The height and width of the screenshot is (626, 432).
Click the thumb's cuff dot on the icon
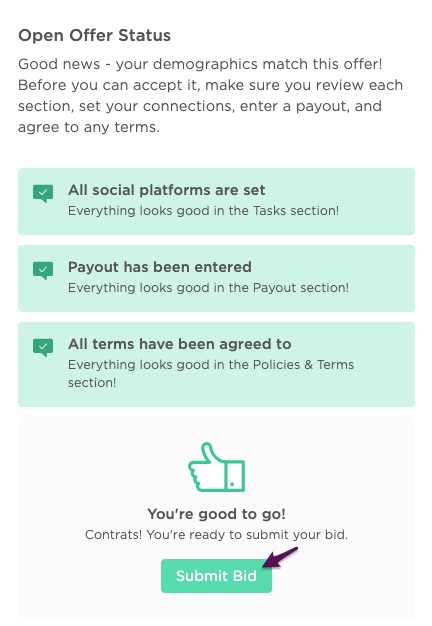(232, 484)
